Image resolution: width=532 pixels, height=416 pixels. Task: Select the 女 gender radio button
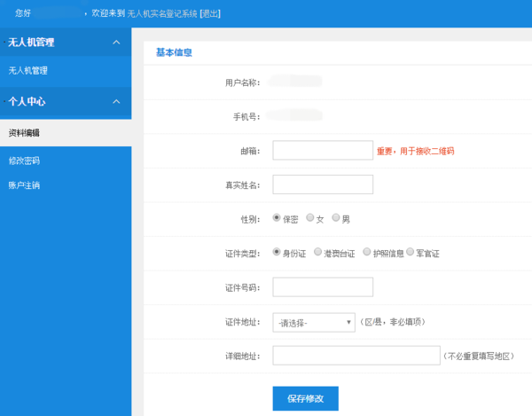[x=310, y=217]
